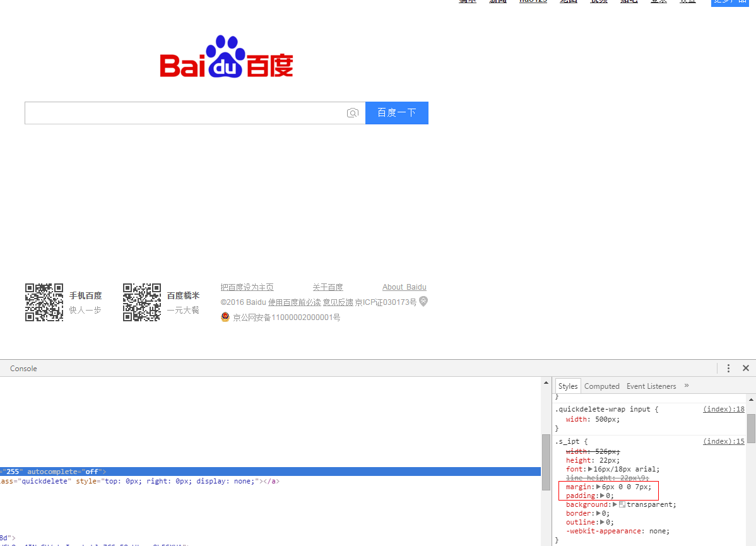Close the DevTools panel
Viewport: 756px width, 546px height.
pyautogui.click(x=746, y=368)
